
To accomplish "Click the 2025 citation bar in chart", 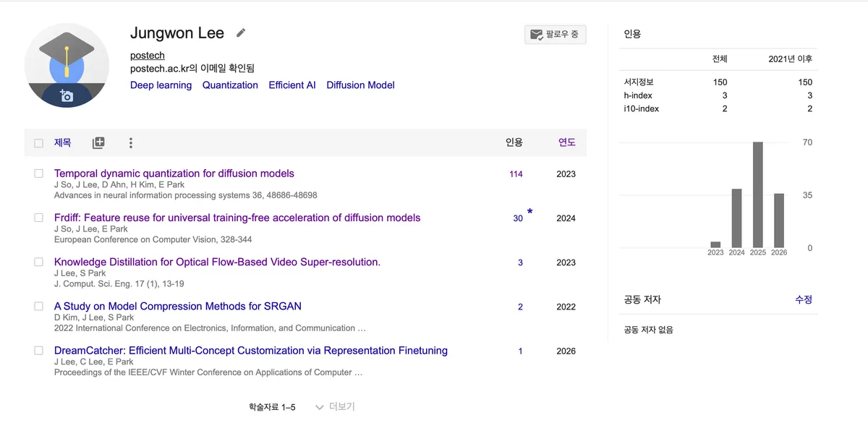I will pos(758,195).
